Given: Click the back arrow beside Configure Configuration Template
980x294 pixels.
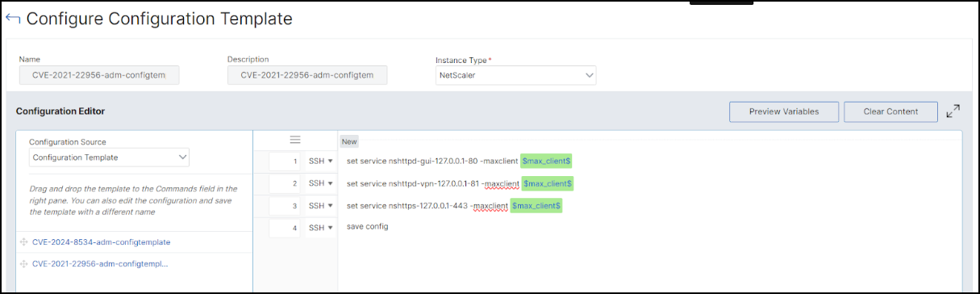Looking at the screenshot, I should click(x=13, y=19).
